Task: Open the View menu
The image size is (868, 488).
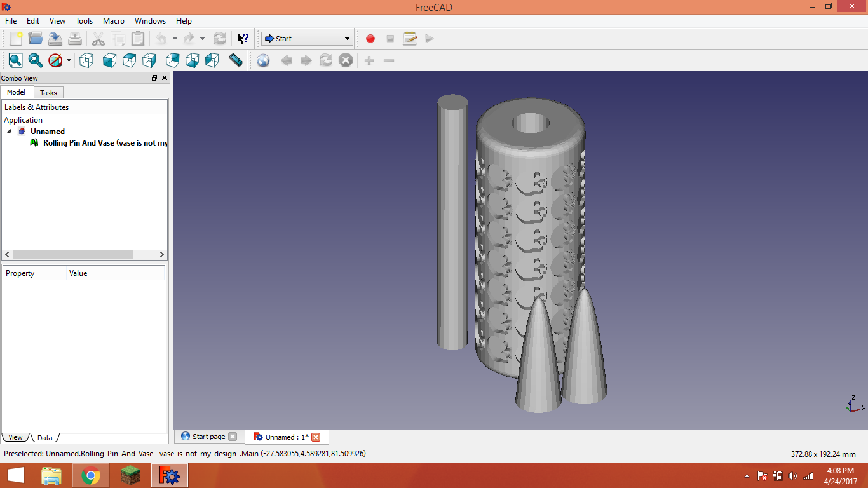Action: point(57,21)
